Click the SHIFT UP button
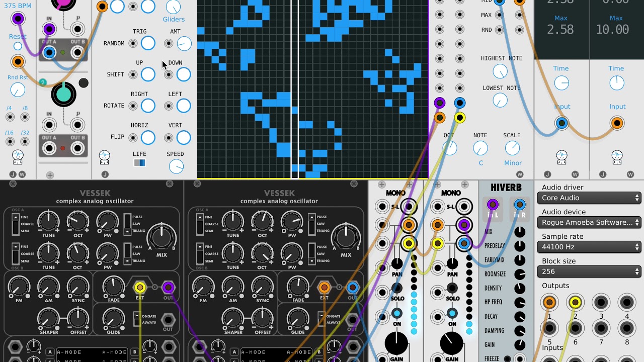This screenshot has height=362, width=644. (x=148, y=74)
